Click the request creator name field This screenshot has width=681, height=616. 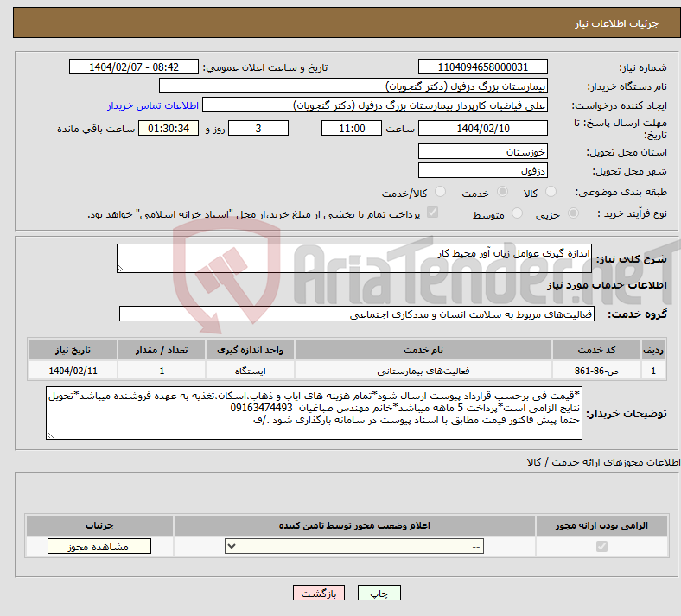(x=375, y=105)
